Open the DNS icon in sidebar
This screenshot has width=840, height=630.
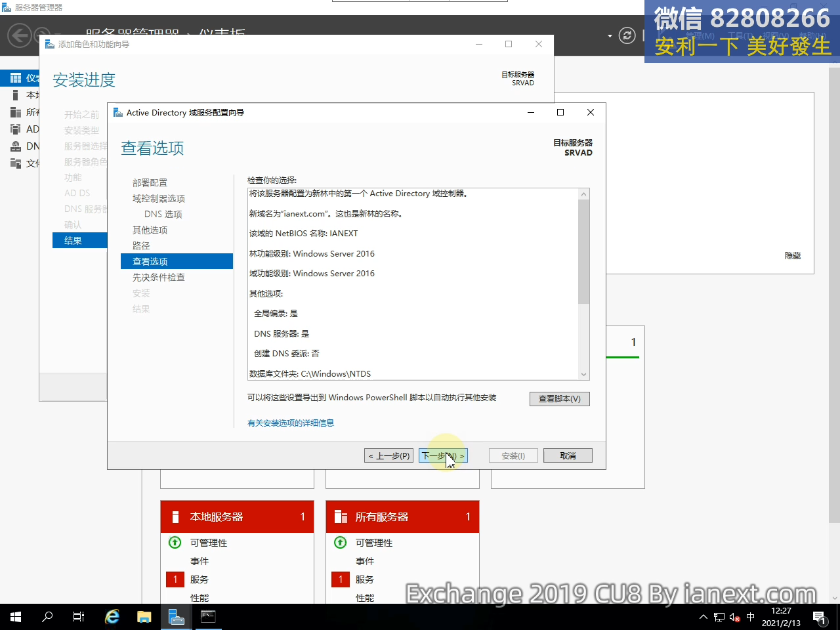point(16,146)
